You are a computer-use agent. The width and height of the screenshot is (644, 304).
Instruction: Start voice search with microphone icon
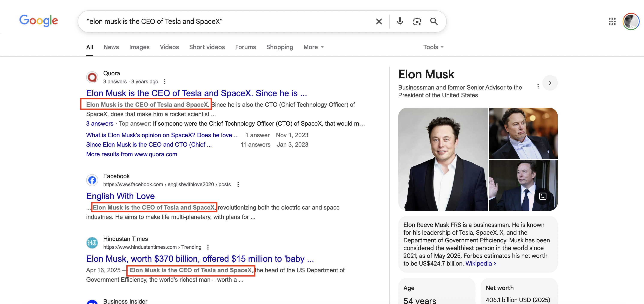[x=400, y=21]
